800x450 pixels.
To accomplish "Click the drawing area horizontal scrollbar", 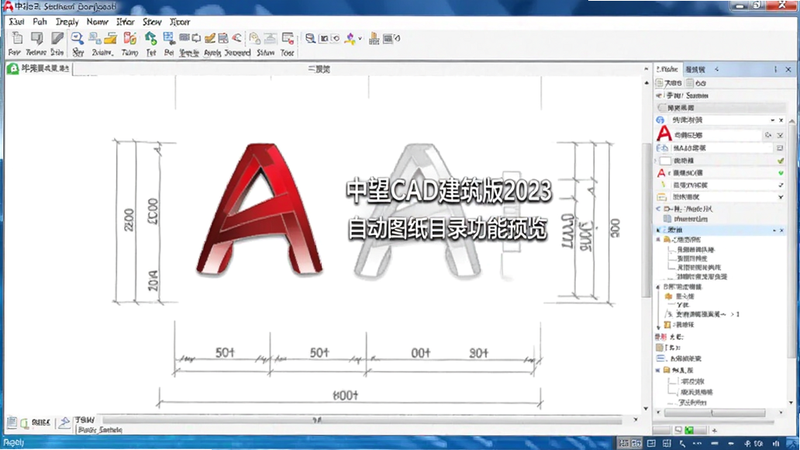I will 362,420.
